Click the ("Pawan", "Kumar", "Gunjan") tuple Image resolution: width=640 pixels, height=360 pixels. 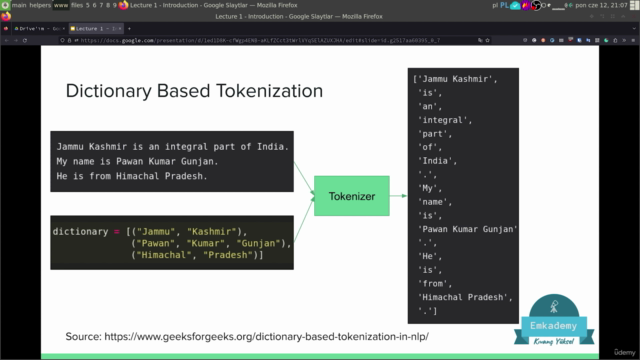click(x=209, y=243)
